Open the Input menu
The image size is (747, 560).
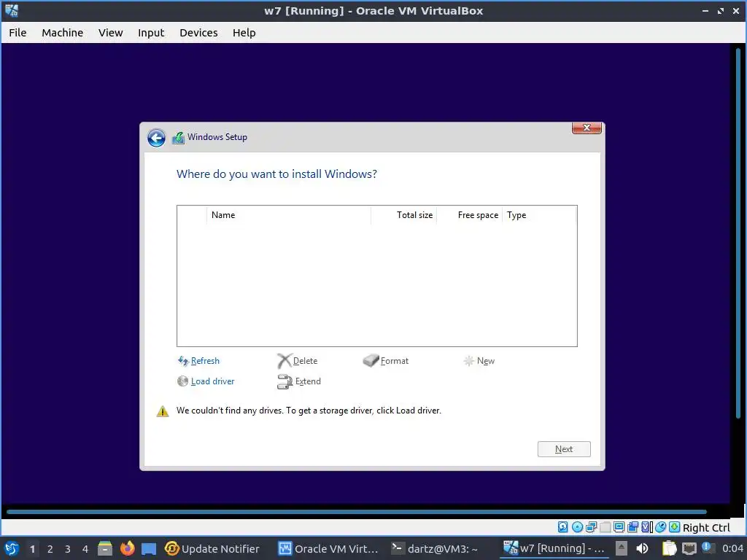pyautogui.click(x=151, y=33)
